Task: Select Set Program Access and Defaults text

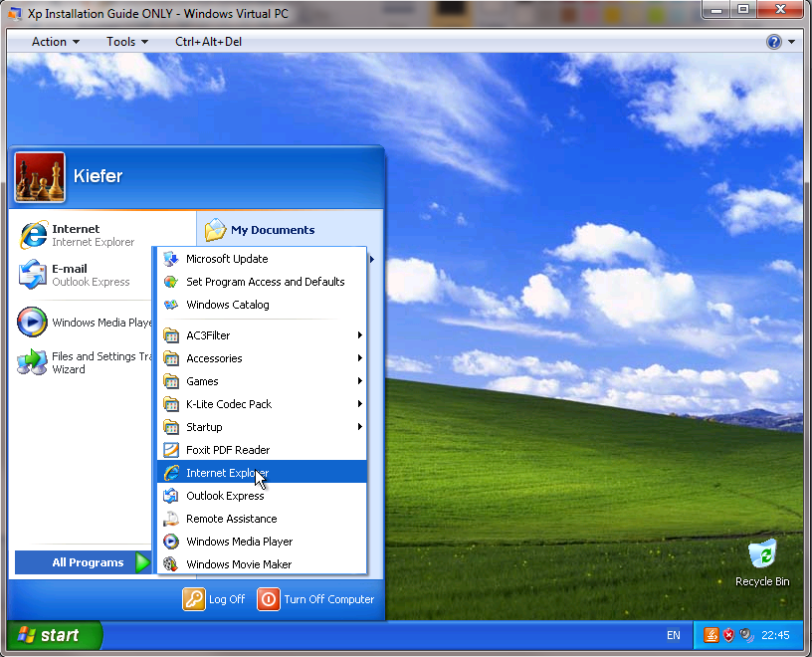Action: coord(265,282)
